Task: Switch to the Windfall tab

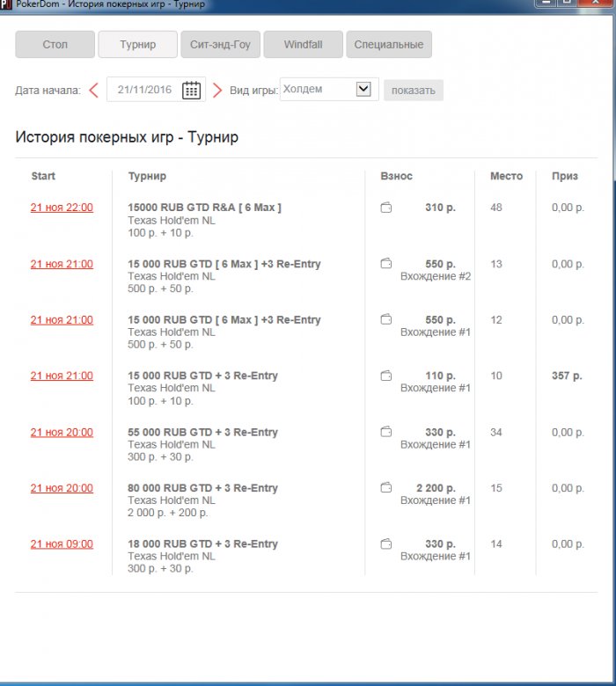Action: coord(303,44)
